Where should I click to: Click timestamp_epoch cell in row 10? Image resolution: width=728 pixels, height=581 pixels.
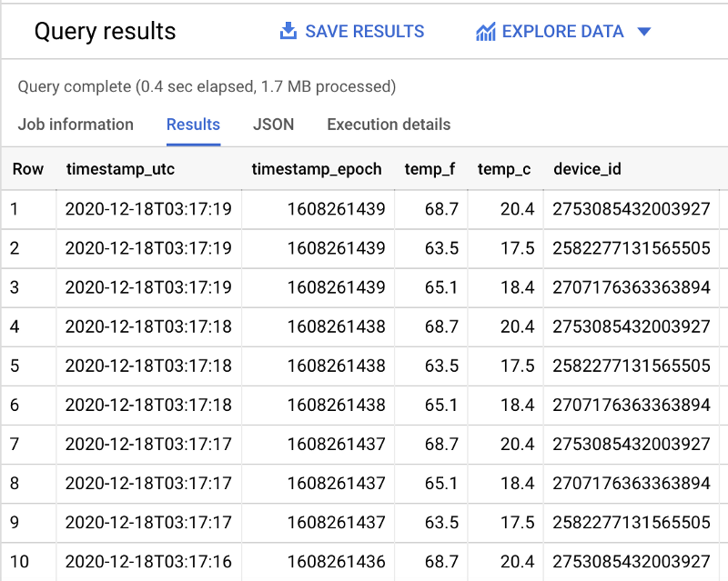click(336, 562)
